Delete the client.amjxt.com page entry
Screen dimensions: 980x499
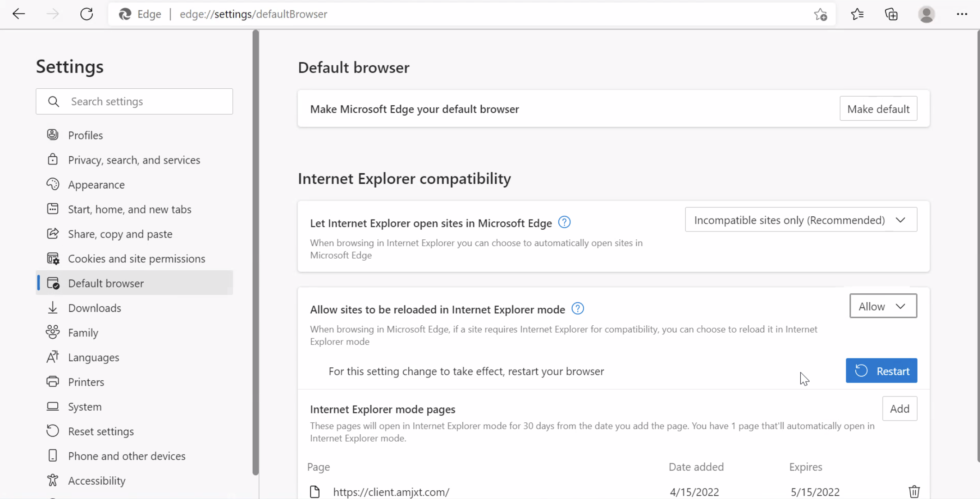[x=914, y=492]
